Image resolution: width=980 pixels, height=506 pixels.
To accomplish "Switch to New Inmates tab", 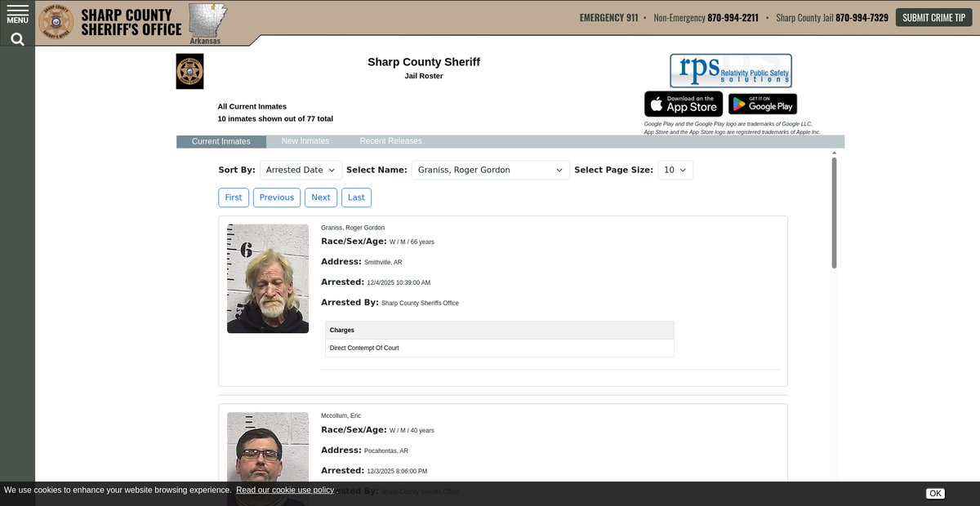I will [x=305, y=141].
